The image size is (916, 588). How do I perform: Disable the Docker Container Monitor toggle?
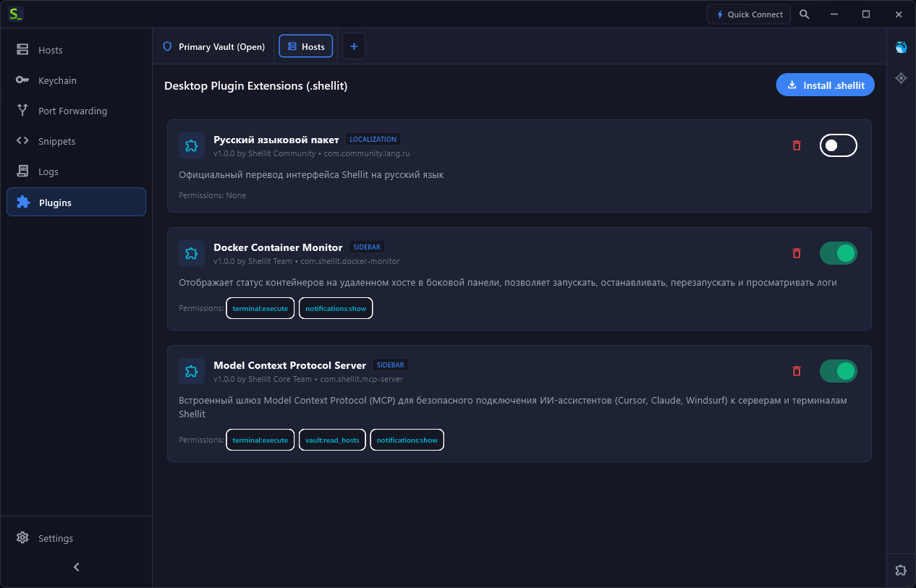coord(839,253)
